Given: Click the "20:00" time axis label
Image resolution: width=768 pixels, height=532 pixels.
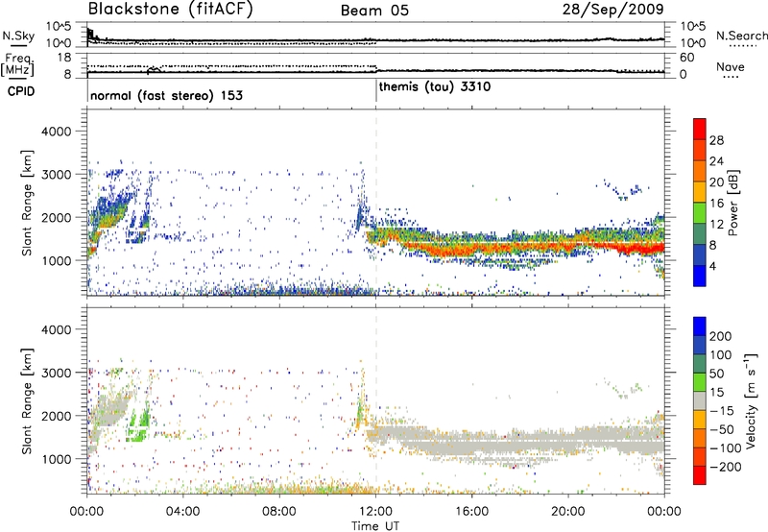Looking at the screenshot, I should pos(567,512).
